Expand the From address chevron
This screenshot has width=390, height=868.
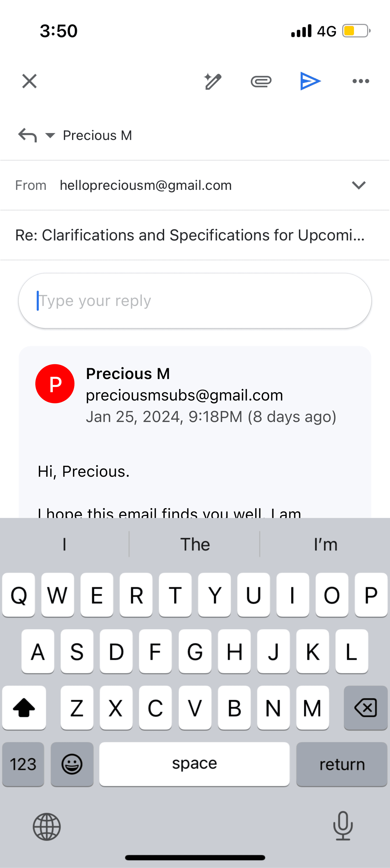coord(358,185)
